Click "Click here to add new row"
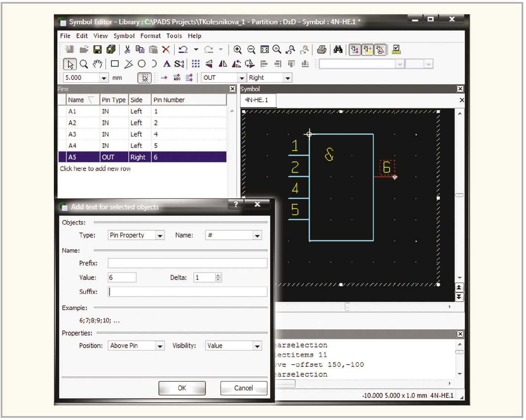Image resolution: width=526 pixels, height=420 pixels. [96, 169]
